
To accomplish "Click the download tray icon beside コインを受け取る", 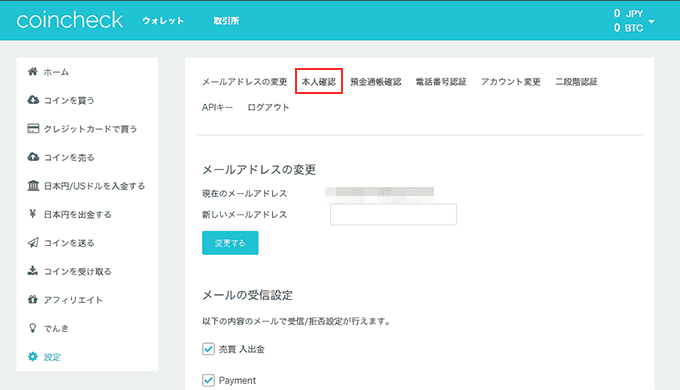I will 33,271.
